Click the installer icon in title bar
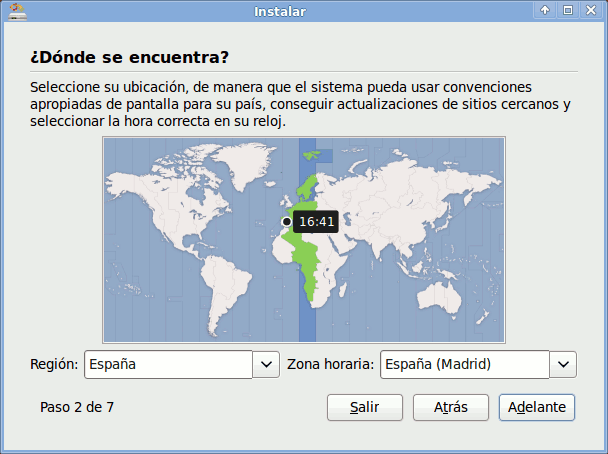 (x=17, y=11)
